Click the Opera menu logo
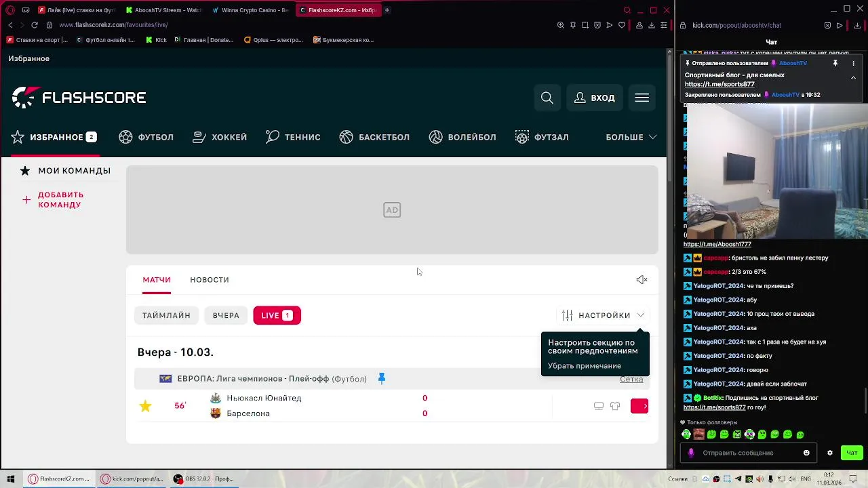The width and height of the screenshot is (868, 488). pyautogui.click(x=10, y=10)
